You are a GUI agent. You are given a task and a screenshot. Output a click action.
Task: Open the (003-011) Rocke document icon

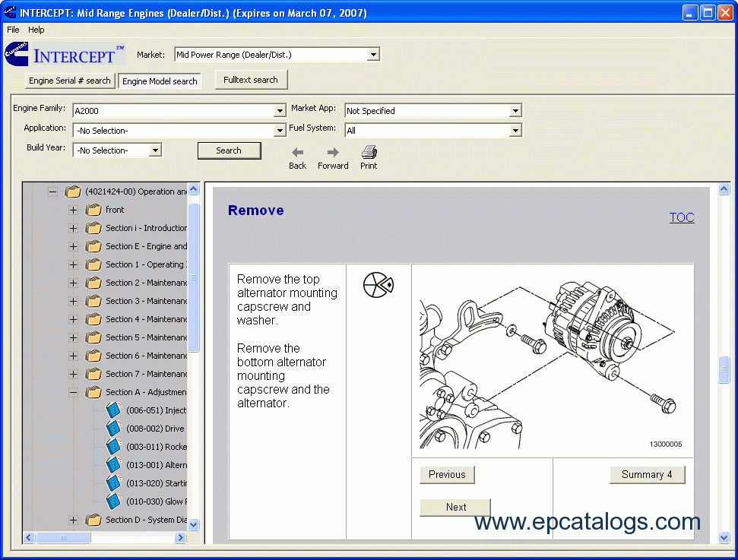(x=113, y=447)
